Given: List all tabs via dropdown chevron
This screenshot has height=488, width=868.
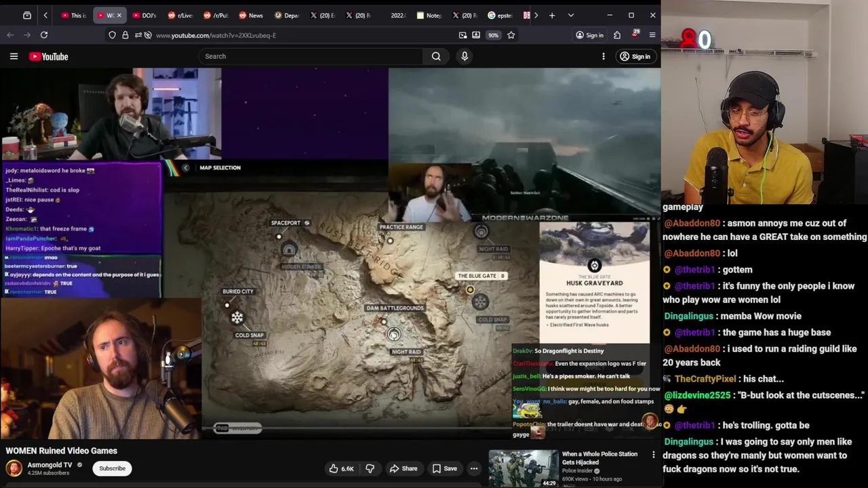Looking at the screenshot, I should (571, 15).
